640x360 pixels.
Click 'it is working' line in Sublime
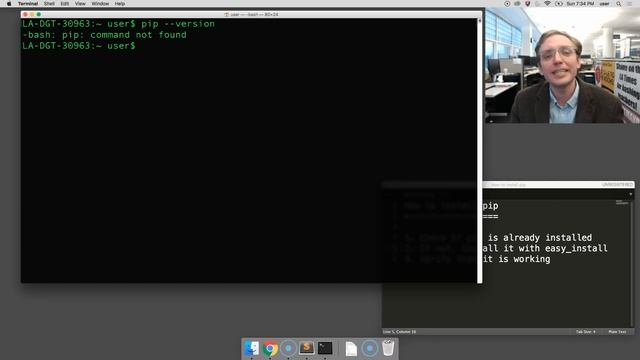point(516,259)
